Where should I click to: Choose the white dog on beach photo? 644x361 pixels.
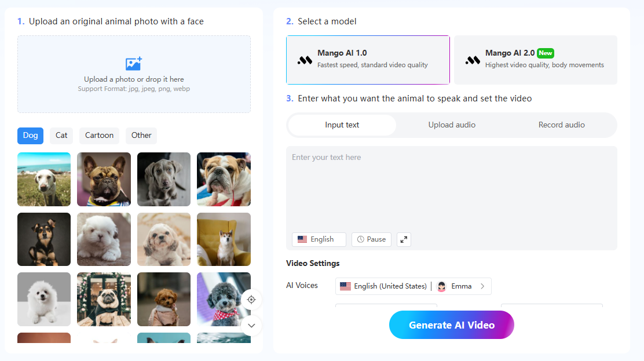[x=44, y=179]
